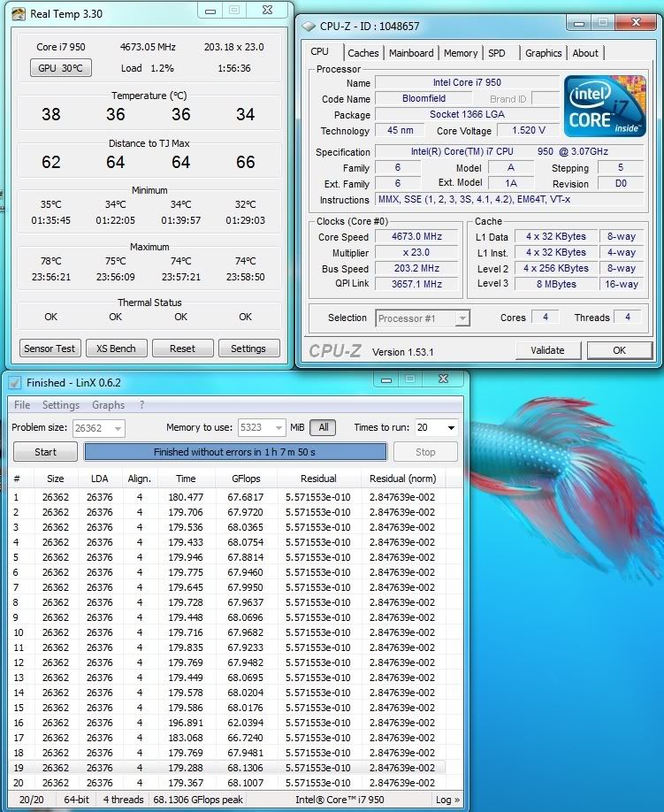664x812 pixels.
Task: Click the GFlops column header
Action: [x=246, y=479]
